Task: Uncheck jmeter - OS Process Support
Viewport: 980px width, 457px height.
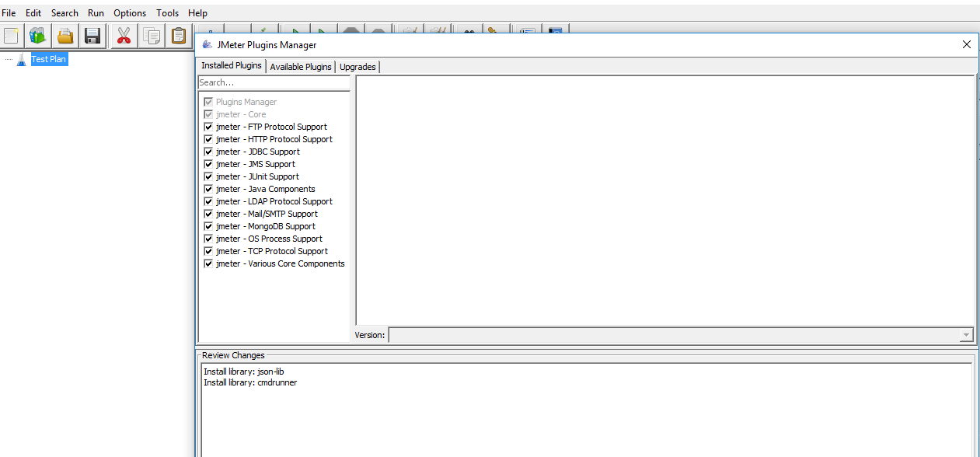Action: [x=208, y=239]
